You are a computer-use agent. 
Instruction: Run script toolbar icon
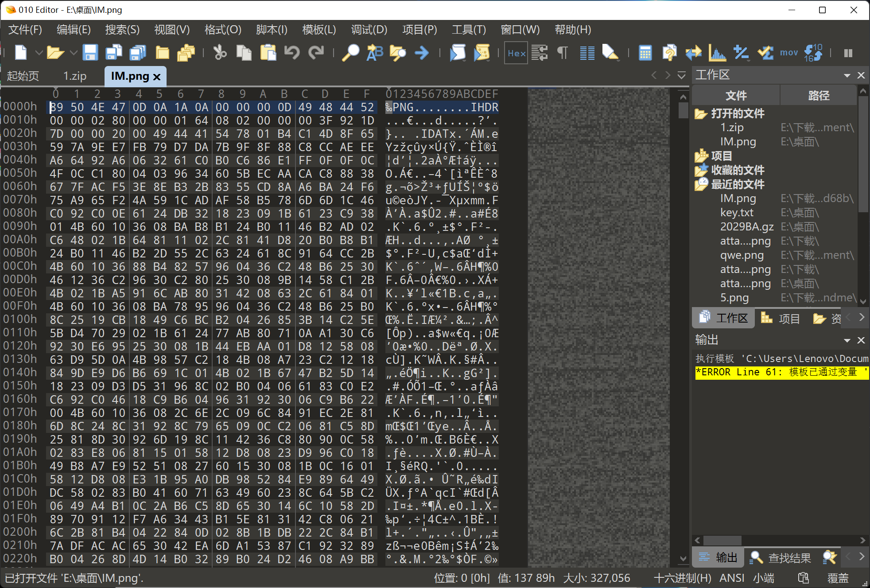click(458, 53)
